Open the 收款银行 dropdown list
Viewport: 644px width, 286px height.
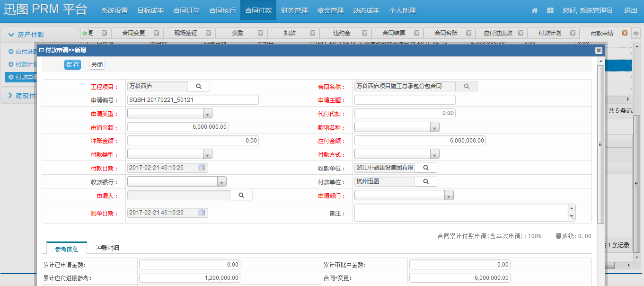(x=221, y=182)
